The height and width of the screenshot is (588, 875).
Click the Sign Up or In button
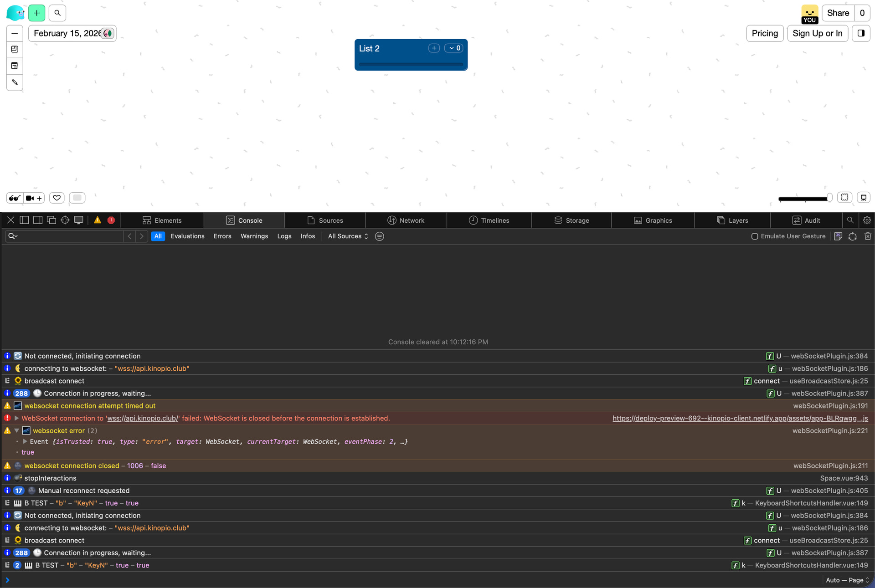pyautogui.click(x=817, y=33)
